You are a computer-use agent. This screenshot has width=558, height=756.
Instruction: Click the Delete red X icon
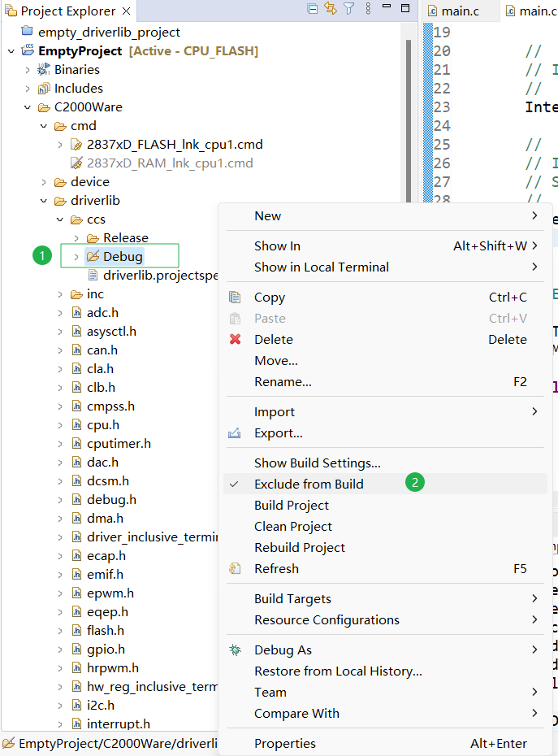tap(236, 340)
